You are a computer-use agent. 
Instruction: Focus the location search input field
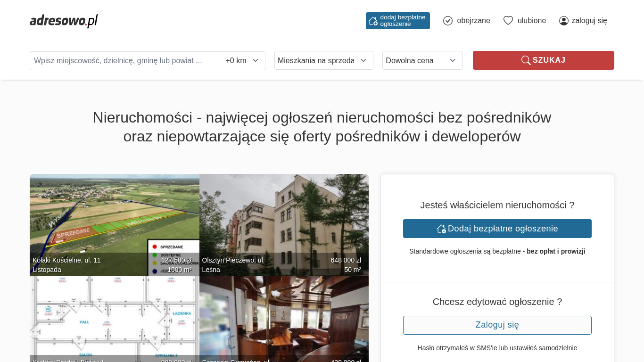125,61
